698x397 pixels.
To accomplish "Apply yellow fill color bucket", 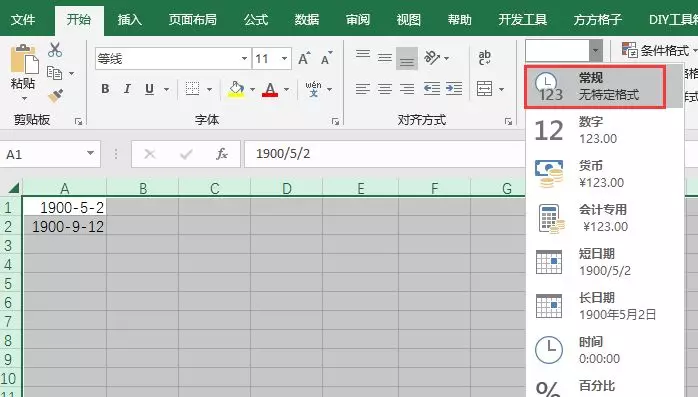I will point(236,89).
